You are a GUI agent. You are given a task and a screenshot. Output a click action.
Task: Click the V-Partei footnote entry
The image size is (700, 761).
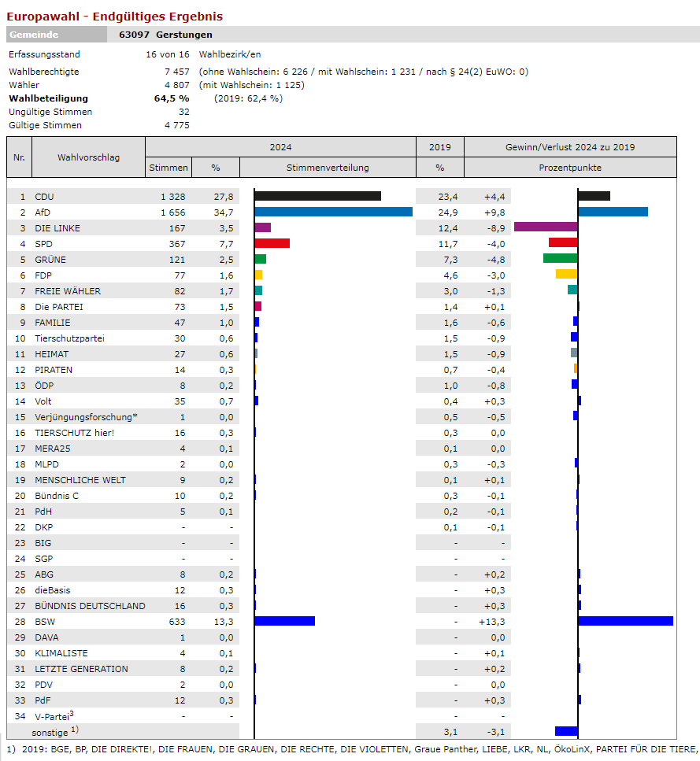[x=54, y=716]
